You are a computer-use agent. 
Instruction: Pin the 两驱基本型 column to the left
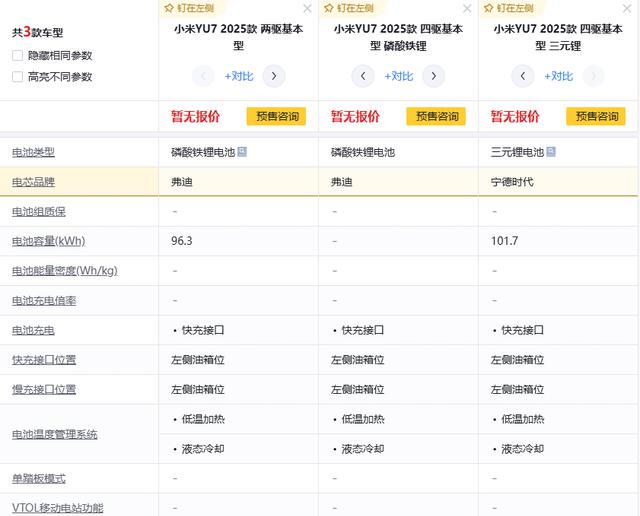pyautogui.click(x=189, y=8)
